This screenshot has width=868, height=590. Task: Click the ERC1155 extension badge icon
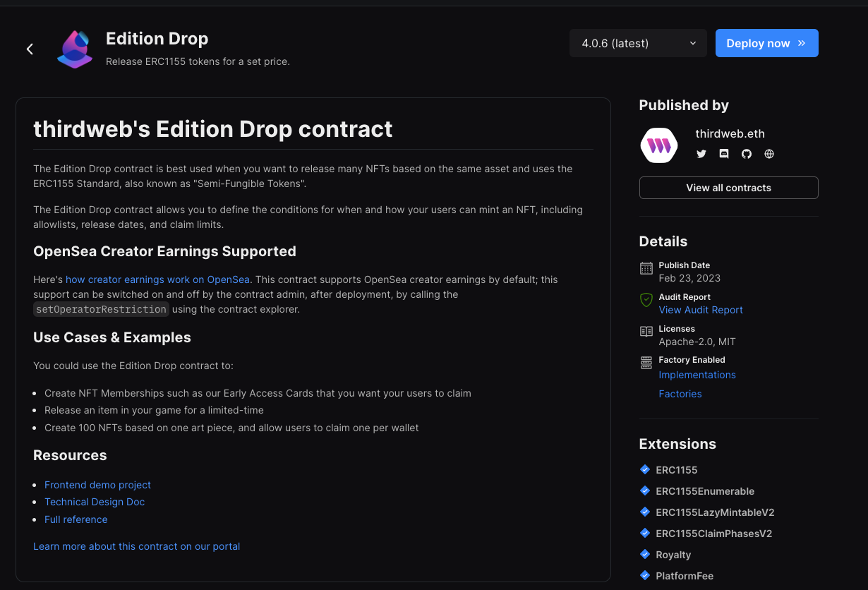[644, 469]
